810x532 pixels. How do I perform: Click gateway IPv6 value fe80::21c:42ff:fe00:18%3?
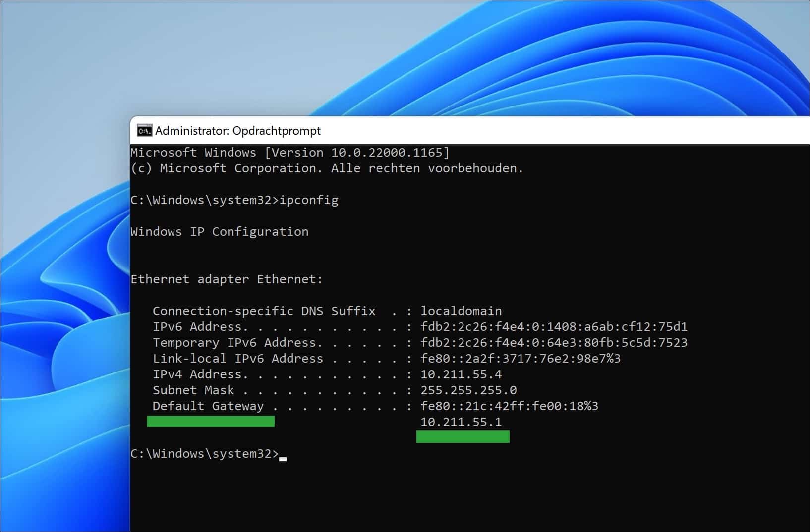tap(509, 406)
